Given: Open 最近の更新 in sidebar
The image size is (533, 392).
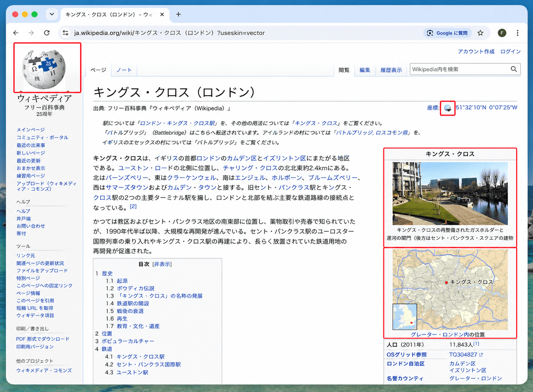Looking at the screenshot, I should click(x=28, y=161).
